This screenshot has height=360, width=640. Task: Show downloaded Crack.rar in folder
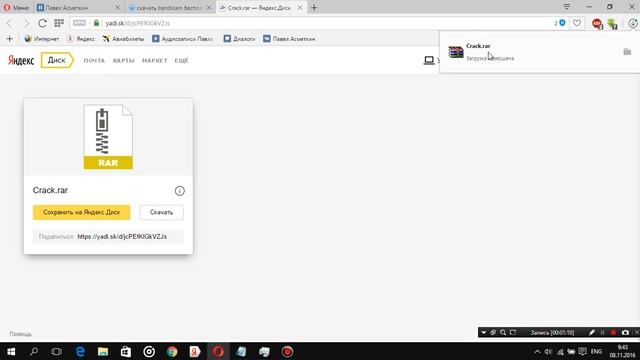pyautogui.click(x=627, y=52)
